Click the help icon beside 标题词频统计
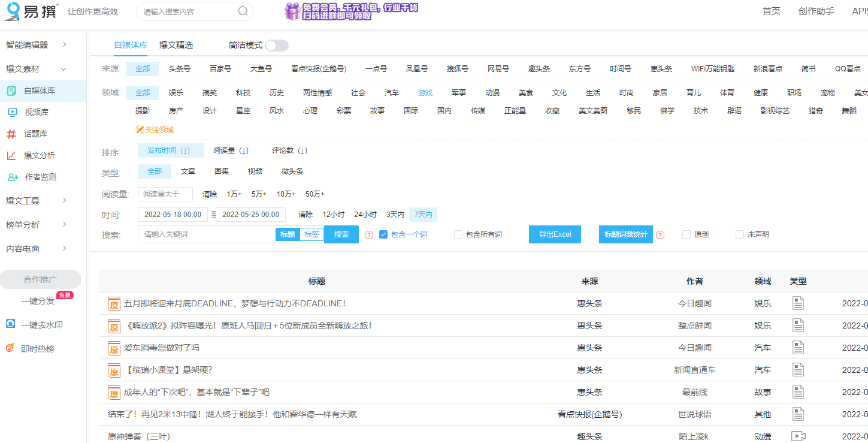 660,235
